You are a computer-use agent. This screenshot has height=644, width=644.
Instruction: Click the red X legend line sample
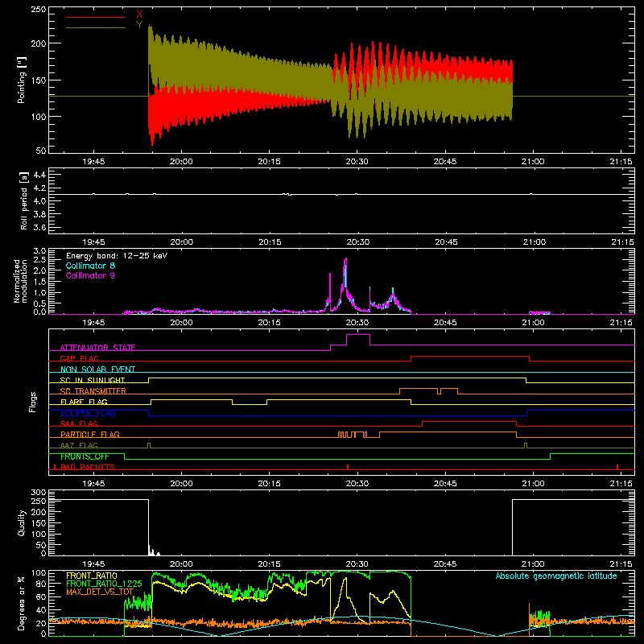point(96,17)
